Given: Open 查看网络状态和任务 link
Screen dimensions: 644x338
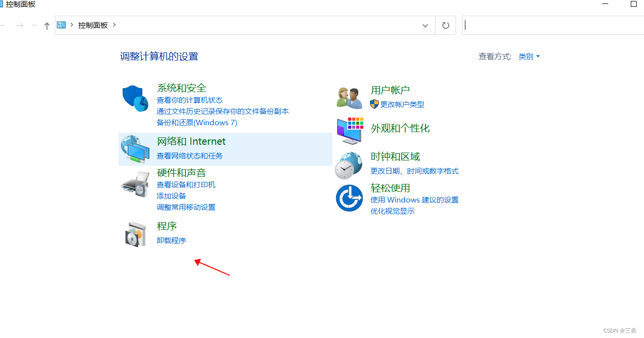Looking at the screenshot, I should coord(189,156).
